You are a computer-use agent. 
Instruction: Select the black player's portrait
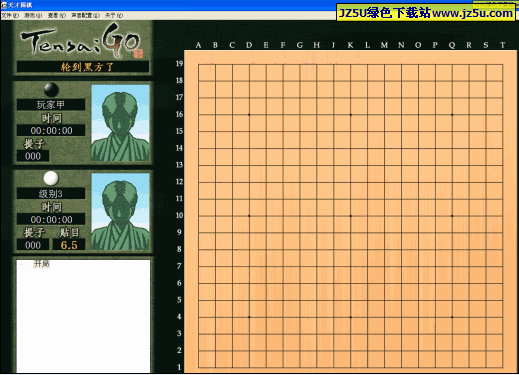pyautogui.click(x=120, y=123)
